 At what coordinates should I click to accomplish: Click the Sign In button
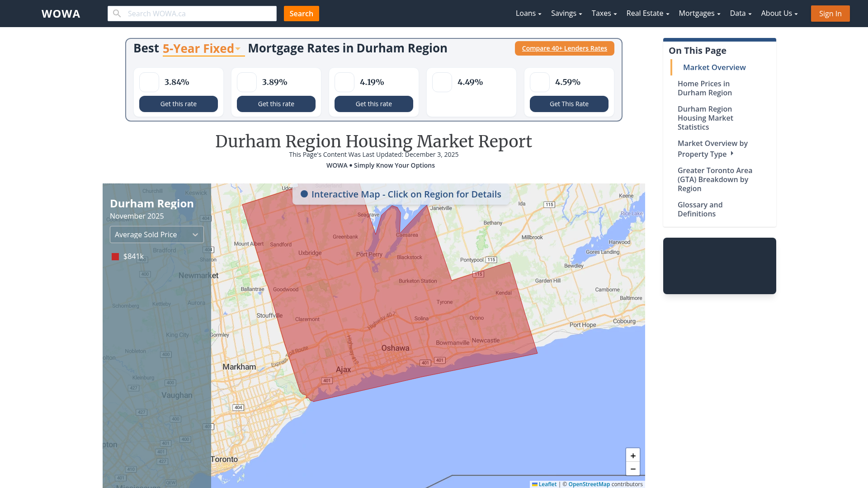(x=830, y=13)
